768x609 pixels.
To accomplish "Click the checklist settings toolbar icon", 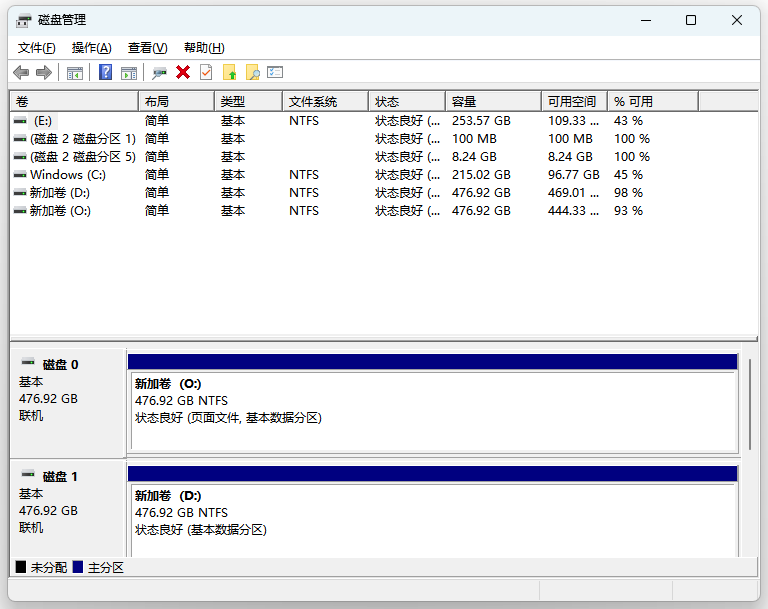I will [275, 73].
